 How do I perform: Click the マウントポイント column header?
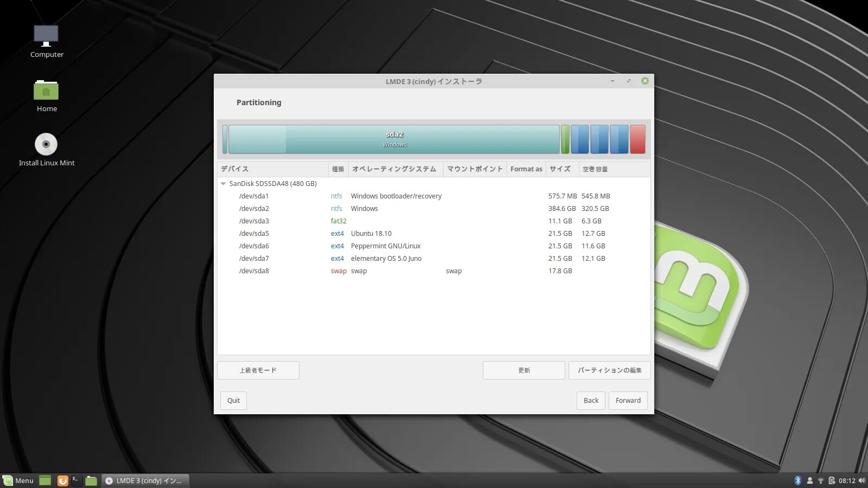click(475, 169)
